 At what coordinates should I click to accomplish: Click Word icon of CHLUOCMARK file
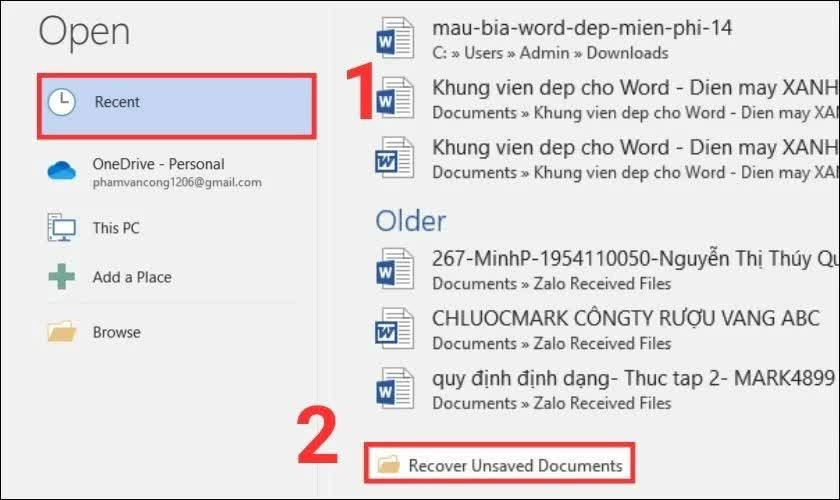395,329
